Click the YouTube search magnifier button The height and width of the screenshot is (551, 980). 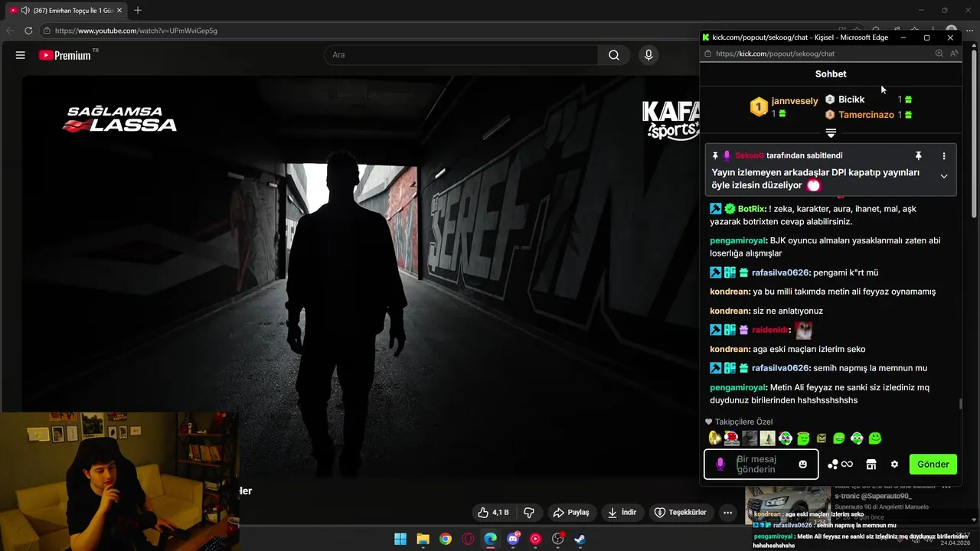tap(614, 55)
